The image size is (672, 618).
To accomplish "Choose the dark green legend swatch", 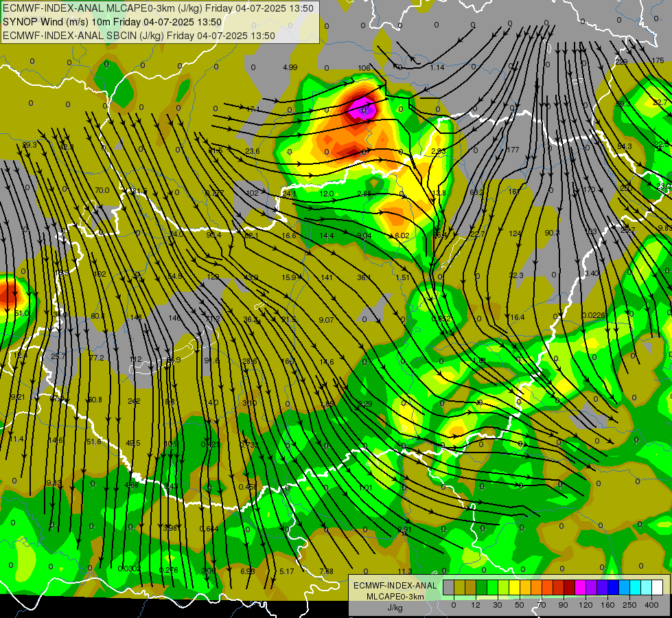I will pos(482,587).
